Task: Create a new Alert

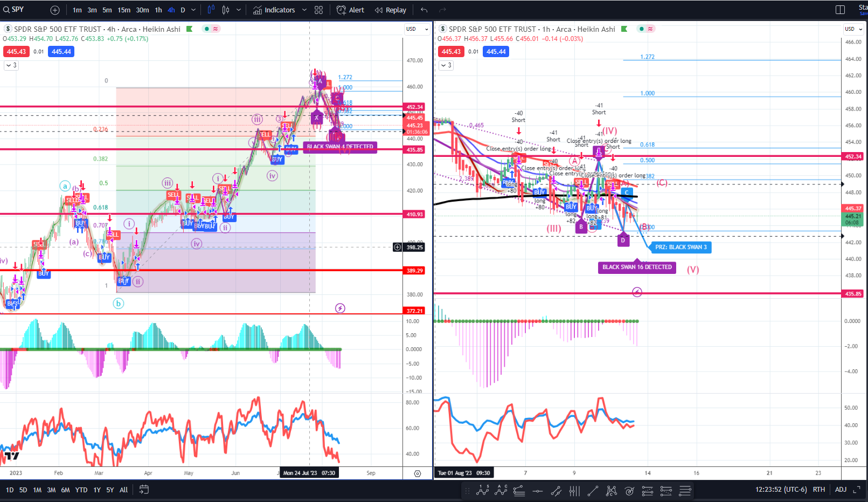Action: coord(350,10)
